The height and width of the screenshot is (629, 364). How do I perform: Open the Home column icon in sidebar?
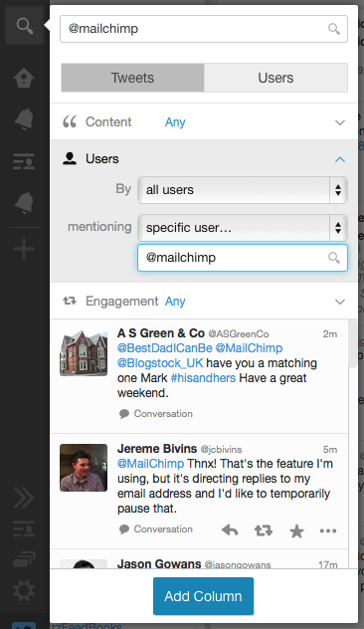tap(24, 78)
